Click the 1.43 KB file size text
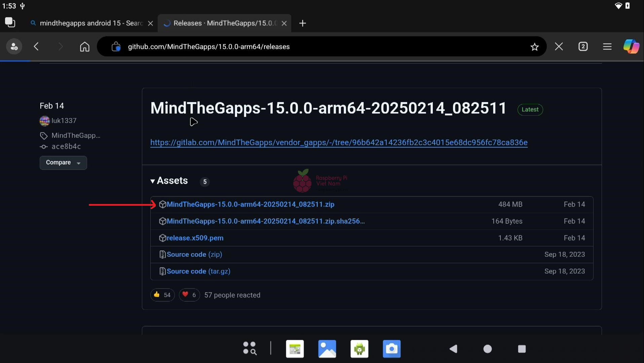Viewport: 644px width, 363px height. tap(510, 238)
